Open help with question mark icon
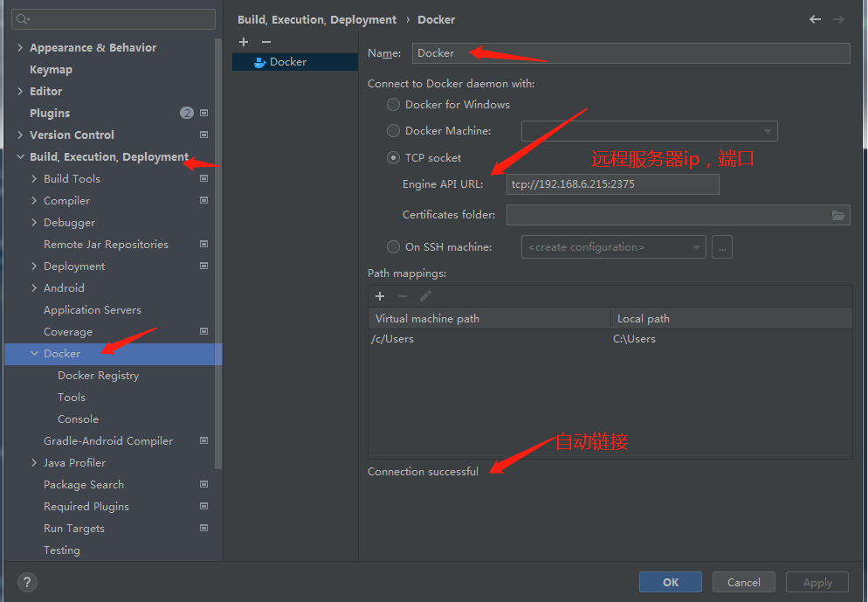Viewport: 868px width, 602px height. click(27, 582)
